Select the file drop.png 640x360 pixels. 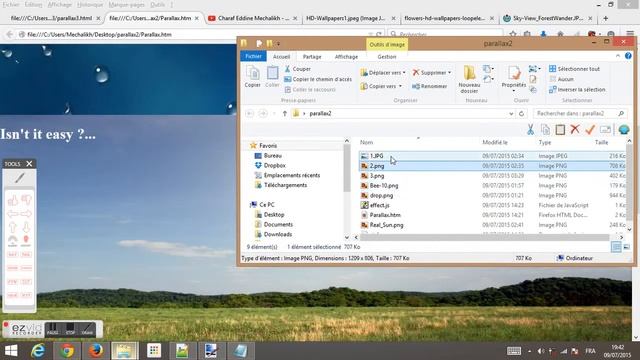492,195
